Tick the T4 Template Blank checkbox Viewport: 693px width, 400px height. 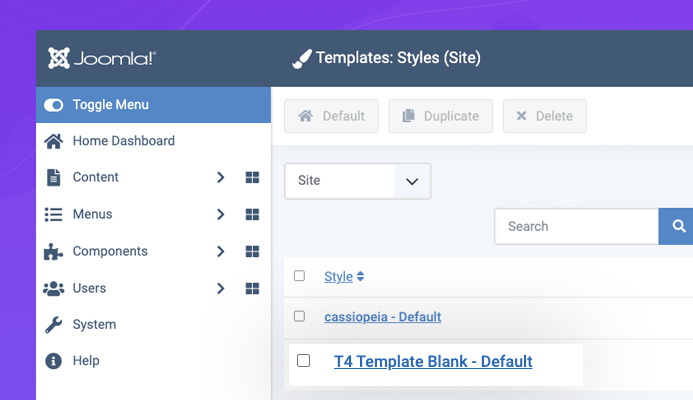[x=303, y=361]
